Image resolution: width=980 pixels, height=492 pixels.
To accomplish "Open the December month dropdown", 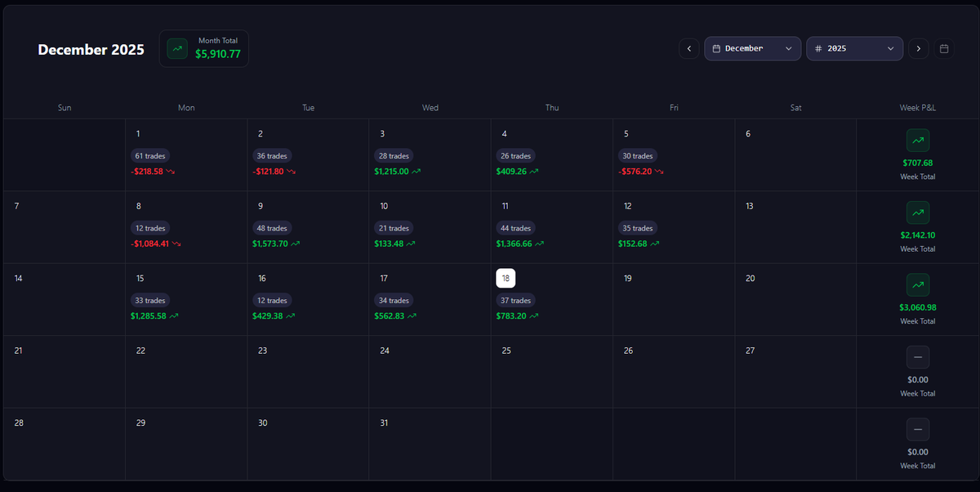I will [x=752, y=49].
